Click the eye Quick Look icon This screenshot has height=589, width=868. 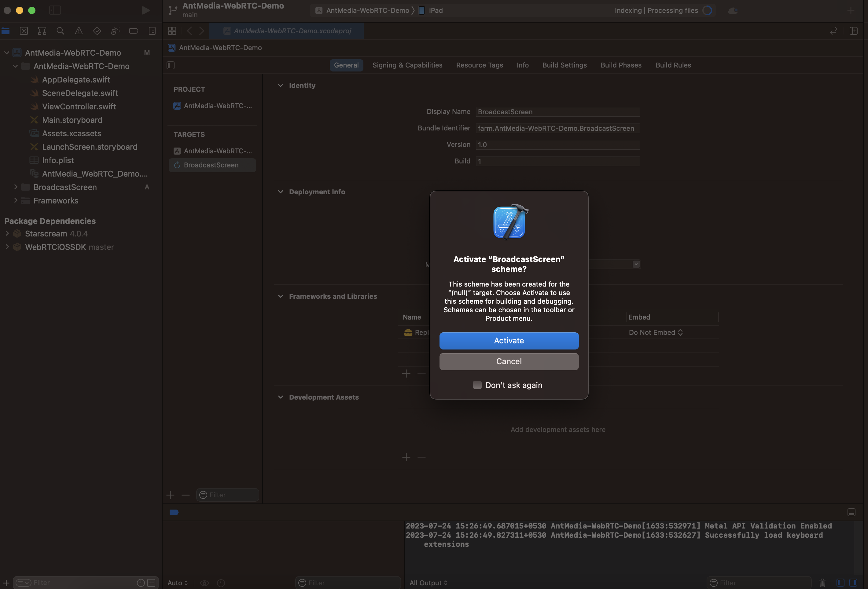pos(204,583)
